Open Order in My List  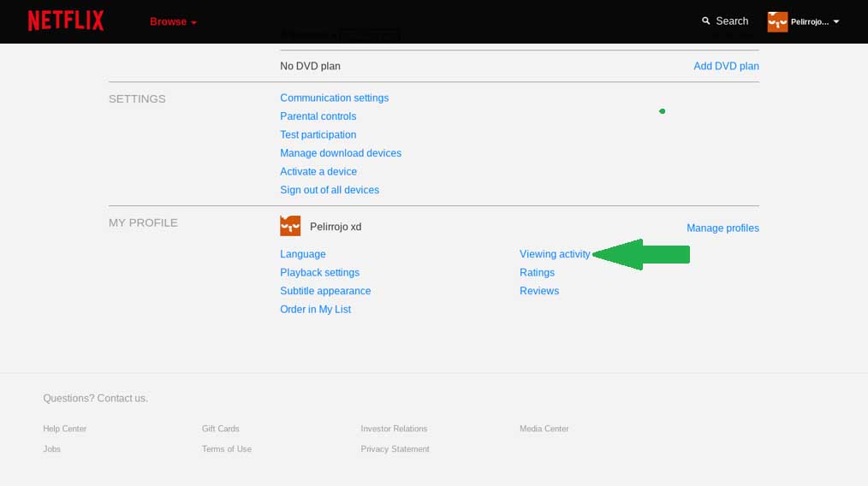[x=315, y=310]
